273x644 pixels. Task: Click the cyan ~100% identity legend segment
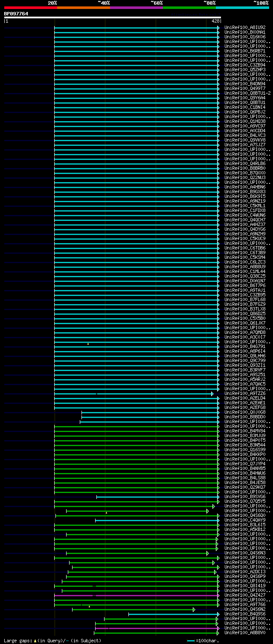coord(242,8)
